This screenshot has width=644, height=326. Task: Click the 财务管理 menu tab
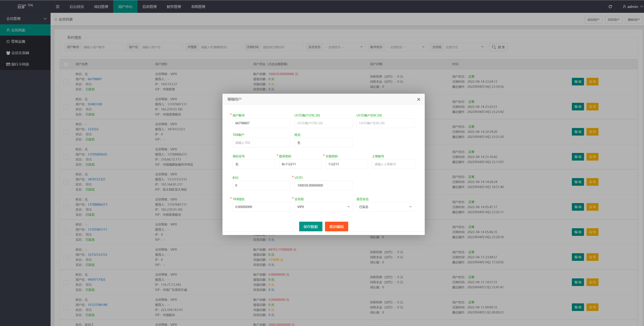tap(174, 6)
